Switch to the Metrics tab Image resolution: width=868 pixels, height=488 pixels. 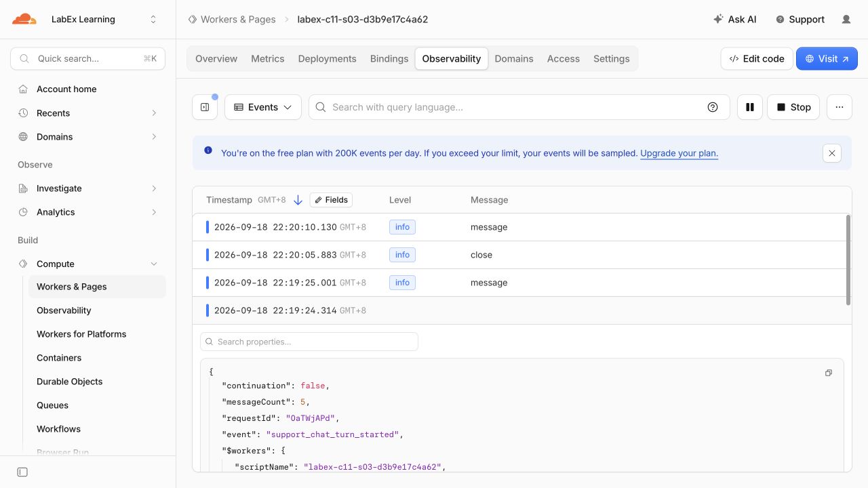[268, 59]
